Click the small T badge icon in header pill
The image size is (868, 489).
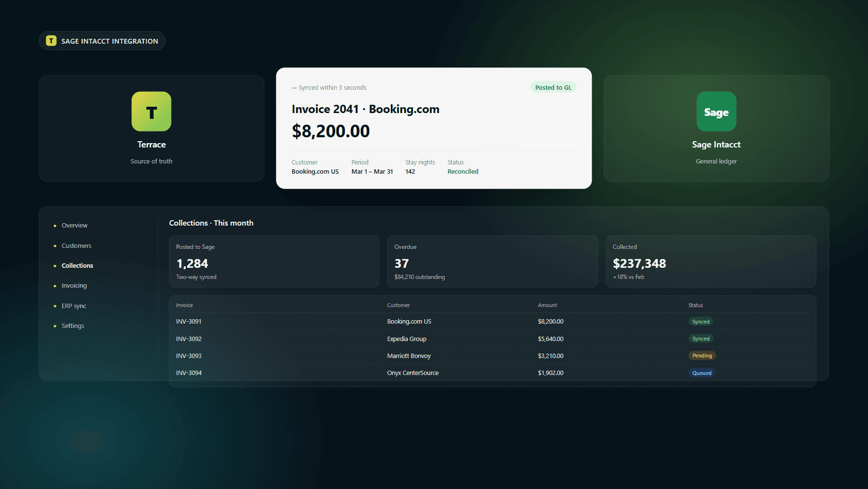51,41
